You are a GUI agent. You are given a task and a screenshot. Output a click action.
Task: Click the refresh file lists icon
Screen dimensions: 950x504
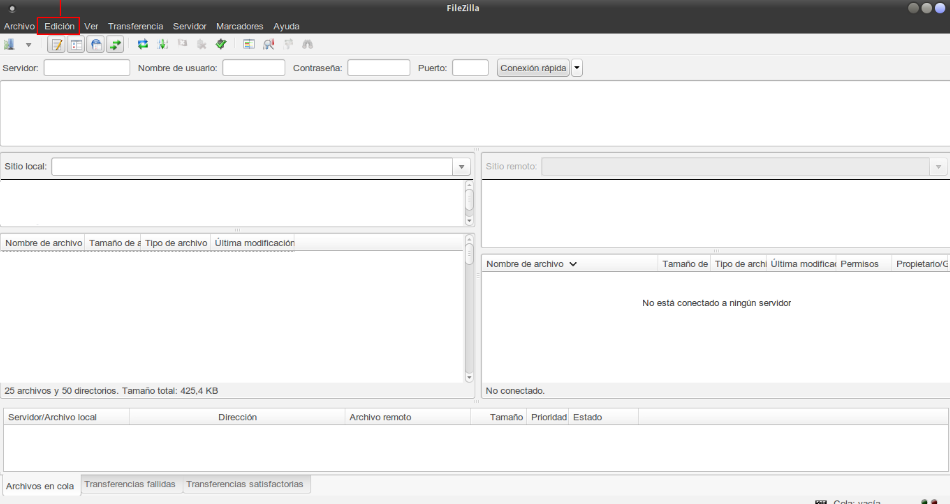click(143, 44)
